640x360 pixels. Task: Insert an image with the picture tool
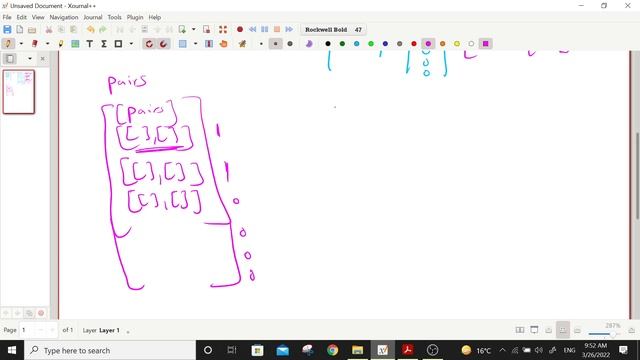pyautogui.click(x=75, y=44)
